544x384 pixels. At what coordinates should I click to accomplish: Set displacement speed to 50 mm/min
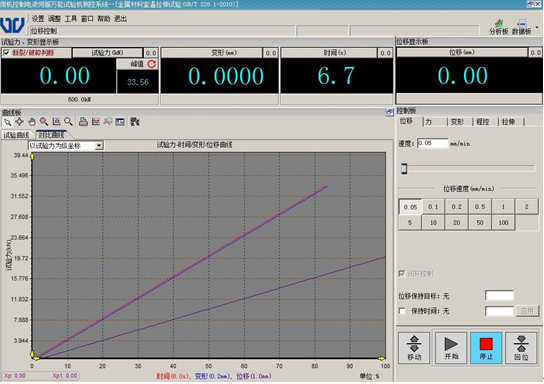480,223
